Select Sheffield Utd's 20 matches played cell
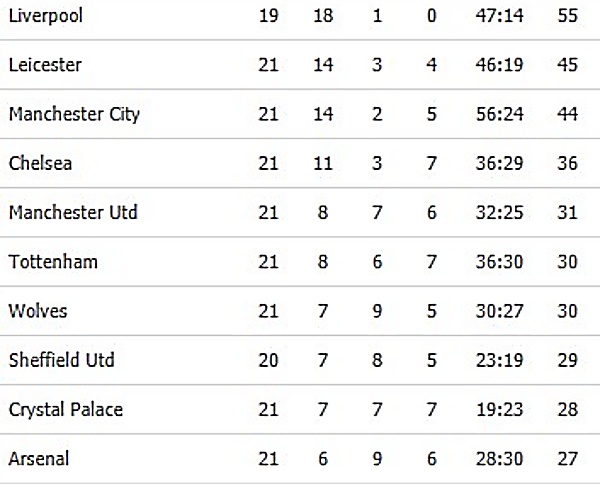 268,360
